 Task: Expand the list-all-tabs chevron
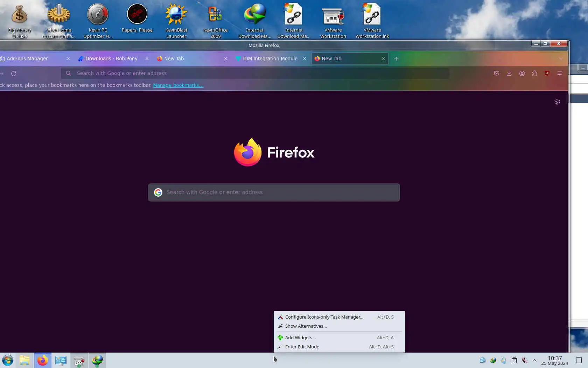pyautogui.click(x=561, y=59)
